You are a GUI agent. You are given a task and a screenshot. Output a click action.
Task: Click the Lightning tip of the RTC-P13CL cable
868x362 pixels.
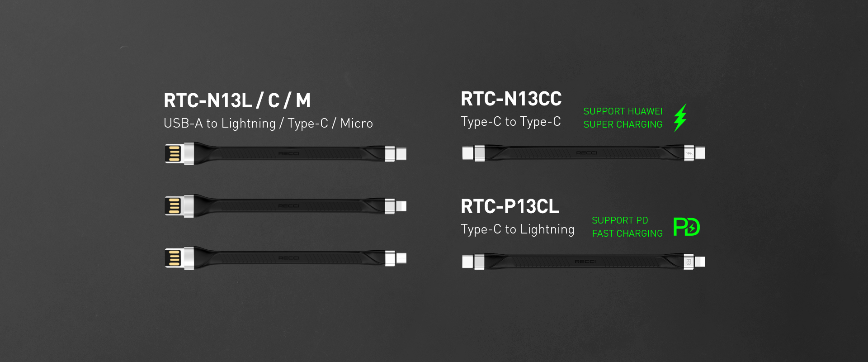pyautogui.click(x=700, y=262)
